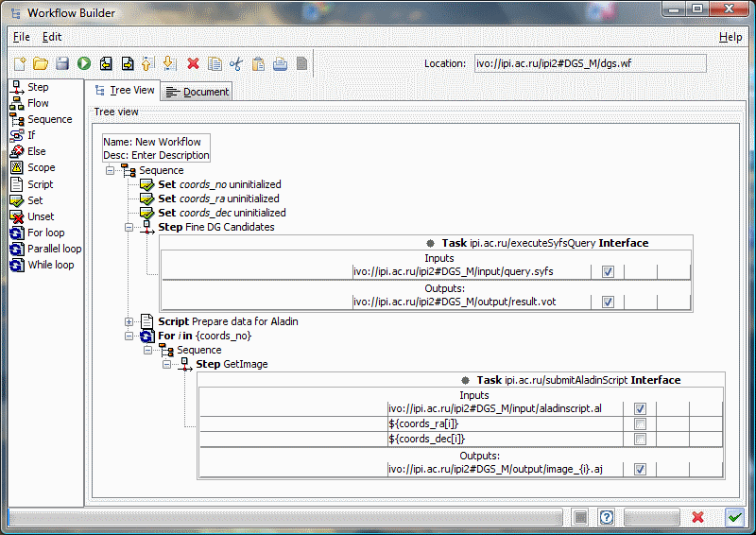Click the New workflow toolbar icon
The height and width of the screenshot is (535, 756).
[x=20, y=63]
